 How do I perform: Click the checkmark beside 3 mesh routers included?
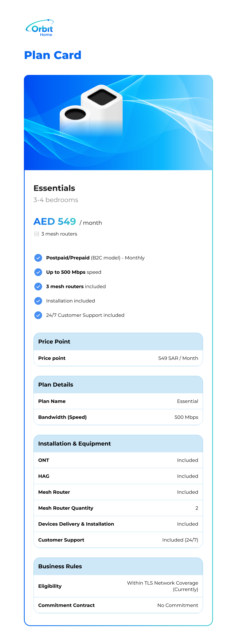pyautogui.click(x=38, y=286)
